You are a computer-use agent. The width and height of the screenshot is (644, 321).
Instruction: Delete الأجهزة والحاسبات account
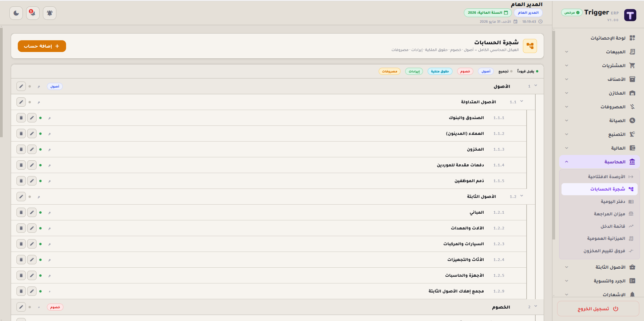pyautogui.click(x=21, y=275)
